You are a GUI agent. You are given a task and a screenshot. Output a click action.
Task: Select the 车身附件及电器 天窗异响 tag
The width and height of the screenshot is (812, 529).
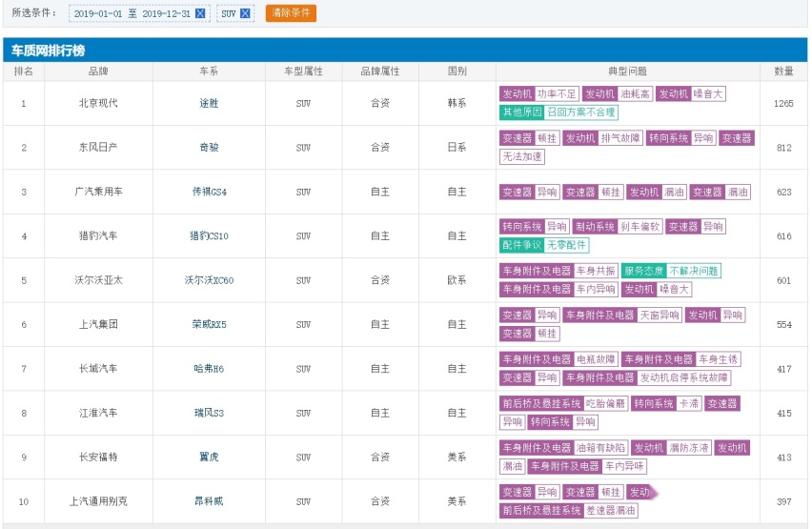622,315
